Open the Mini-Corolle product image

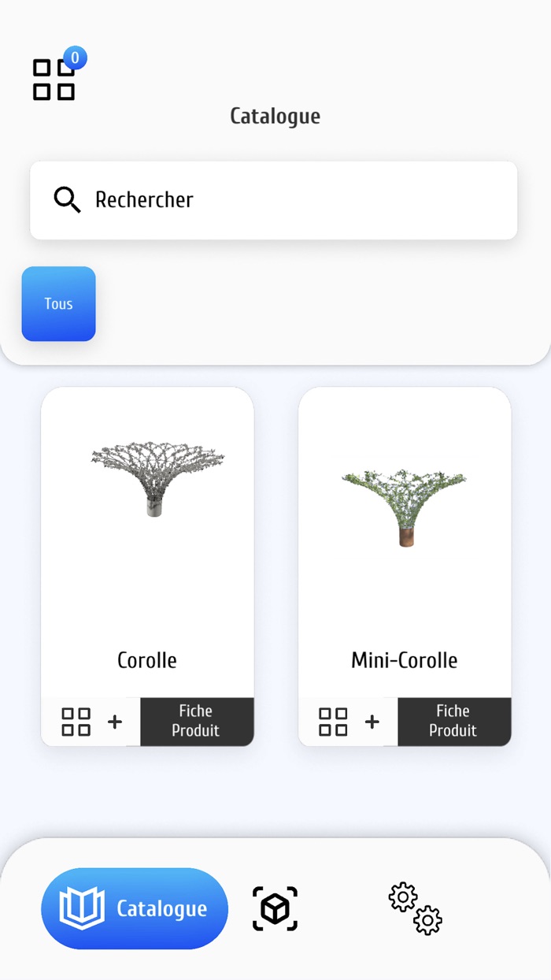405,506
